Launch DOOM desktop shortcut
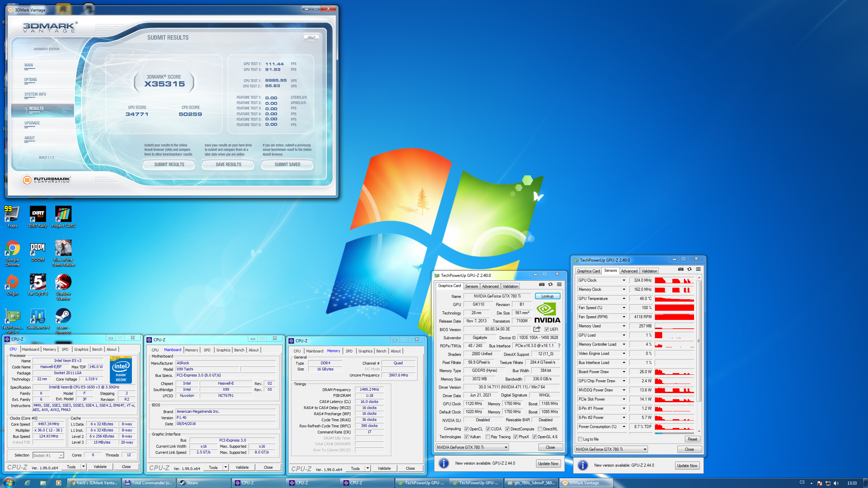Viewport: 868px width, 488px height. pos(38,251)
